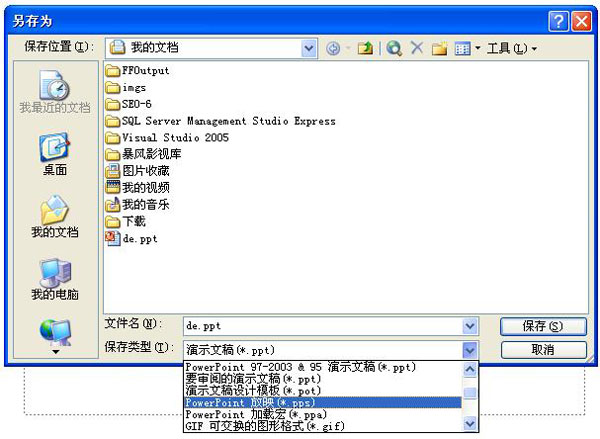Click file type list scroll down arrow
Viewport: 600px width, 439px height.
(470, 424)
